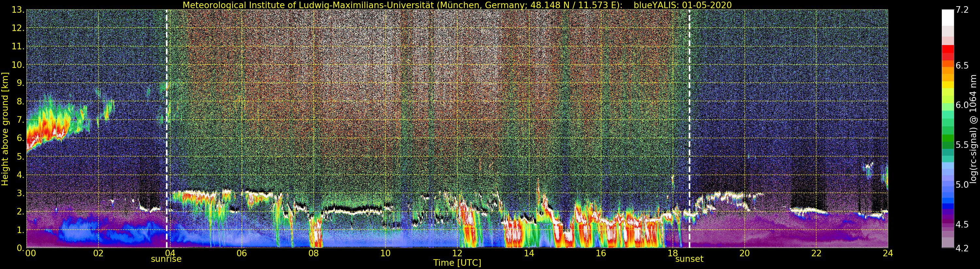Click the 'Time [UTC]' axis title
Viewport: 980px width, 269px height.
[x=457, y=263]
